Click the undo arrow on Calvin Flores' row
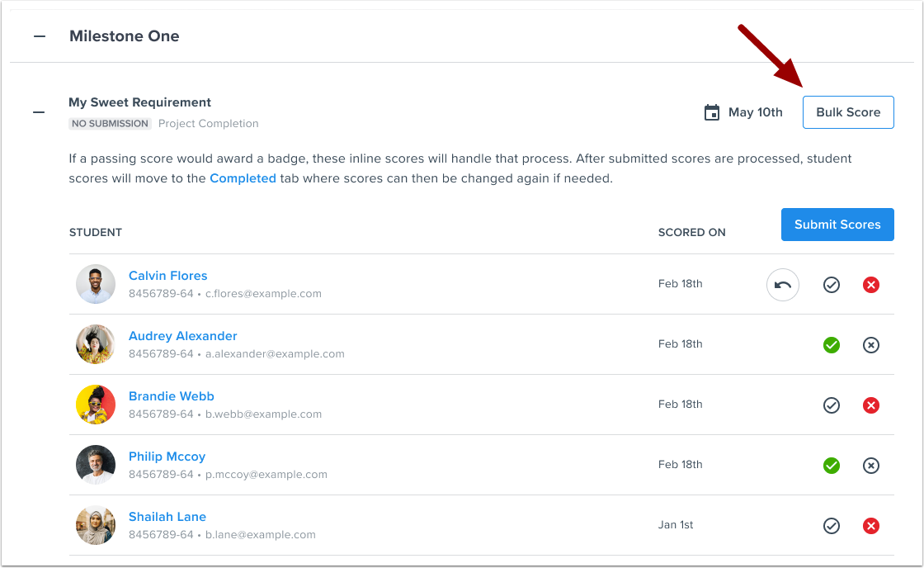The width and height of the screenshot is (924, 568). click(782, 284)
